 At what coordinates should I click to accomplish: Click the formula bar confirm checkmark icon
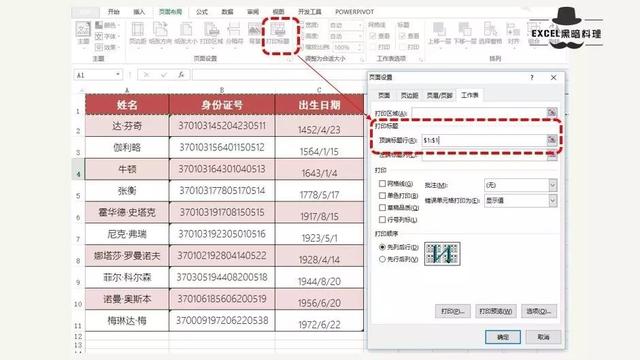tap(164, 75)
